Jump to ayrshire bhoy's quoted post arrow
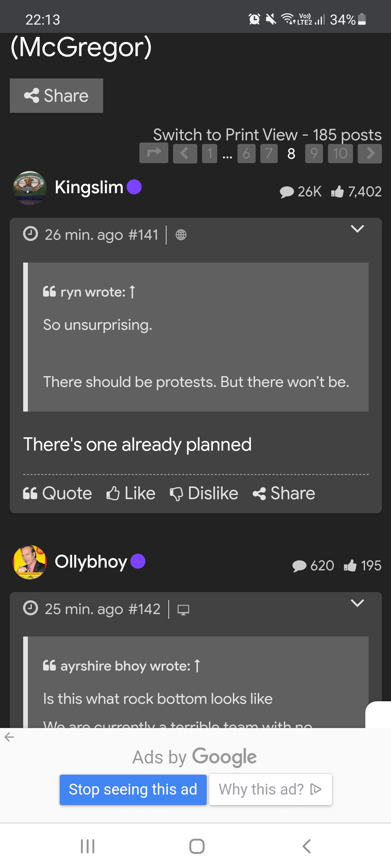Screen dimensions: 391x868 pos(197,666)
